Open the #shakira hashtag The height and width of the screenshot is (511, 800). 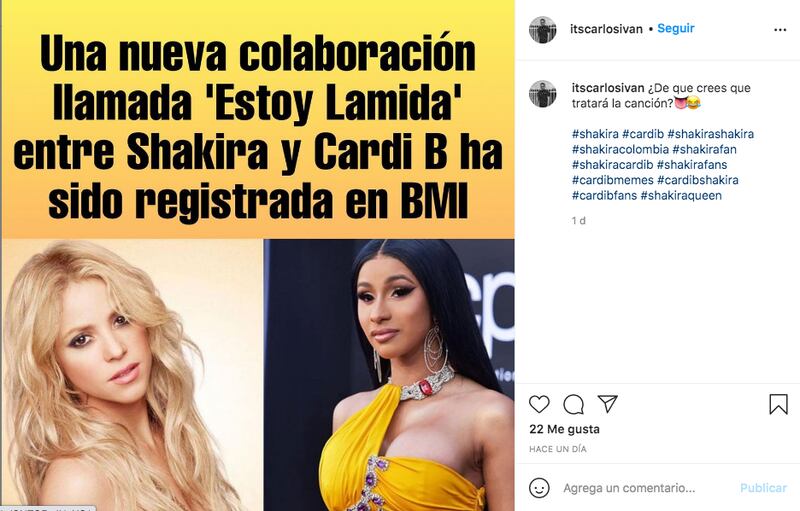[x=595, y=134]
